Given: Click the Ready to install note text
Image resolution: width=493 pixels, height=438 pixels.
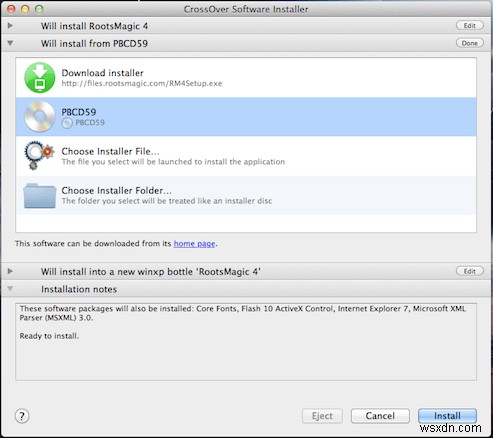Looking at the screenshot, I should 49,336.
